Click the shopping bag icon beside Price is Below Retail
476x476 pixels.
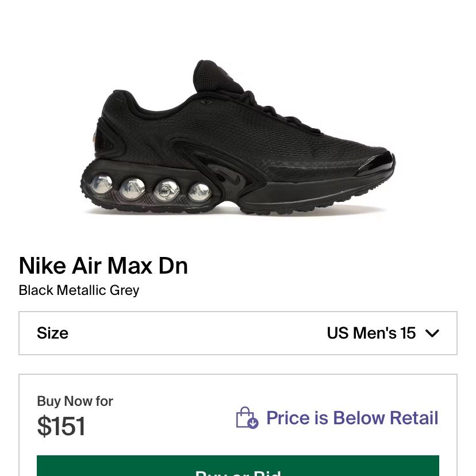pyautogui.click(x=247, y=418)
